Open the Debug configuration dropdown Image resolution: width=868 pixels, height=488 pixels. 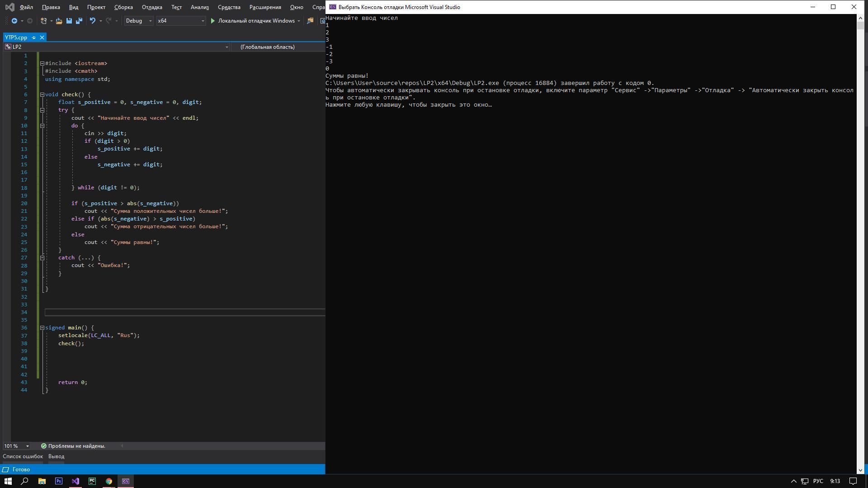pyautogui.click(x=139, y=21)
